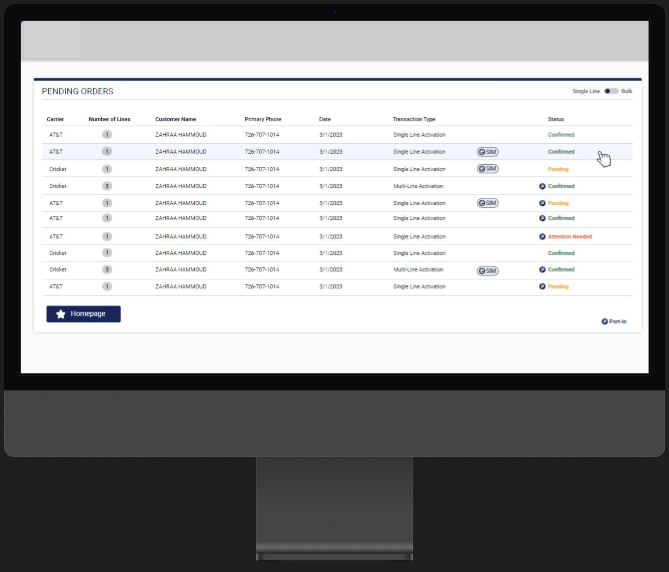Click the Confirmed status on the Cricket Multi-Line eSIM row
The image size is (669, 572).
point(561,270)
